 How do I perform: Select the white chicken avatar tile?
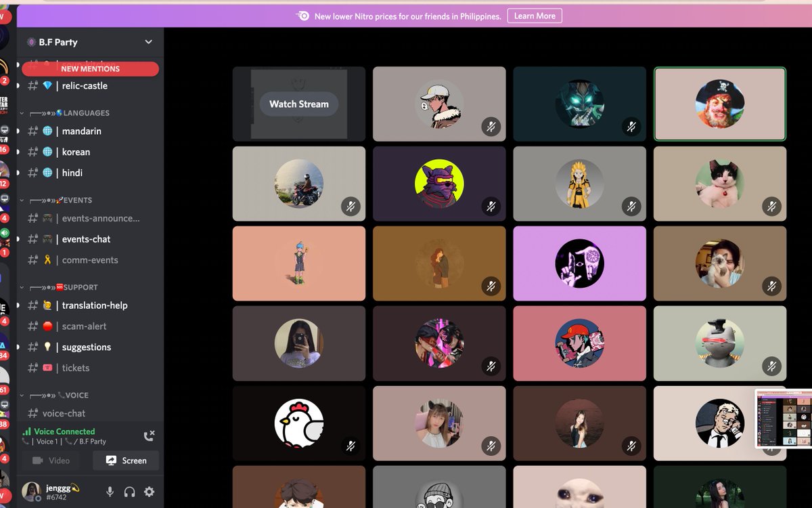[x=299, y=423]
